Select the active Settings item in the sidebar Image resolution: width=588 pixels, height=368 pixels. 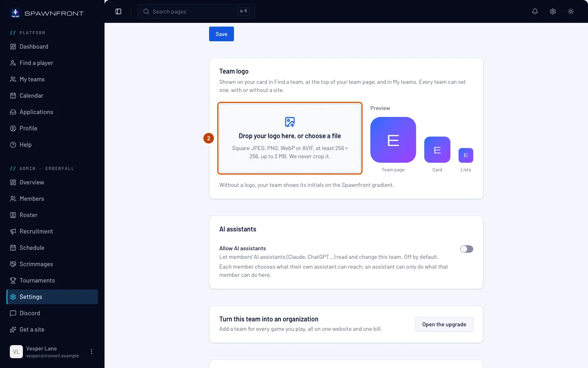coord(52,297)
